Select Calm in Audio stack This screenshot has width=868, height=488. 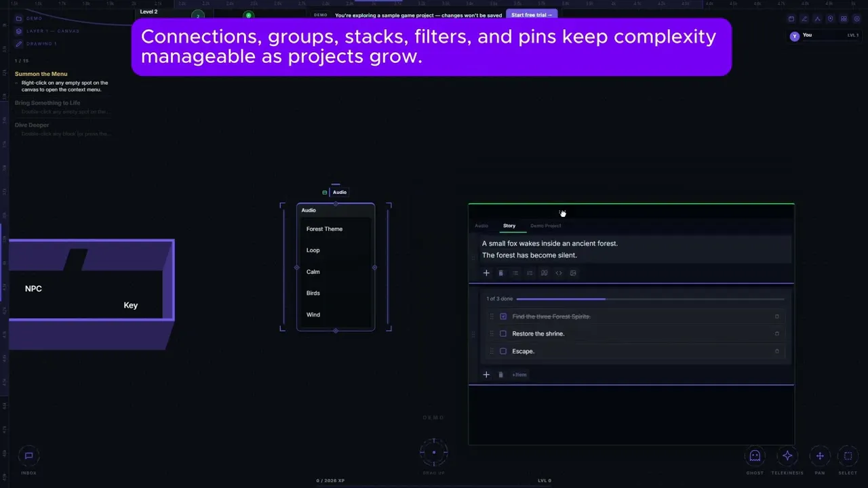(313, 272)
